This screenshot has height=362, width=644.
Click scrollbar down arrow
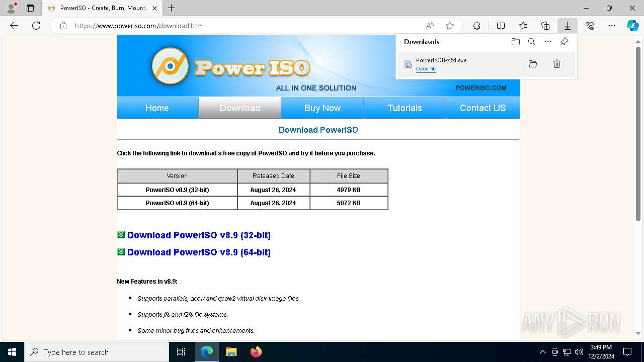click(638, 333)
